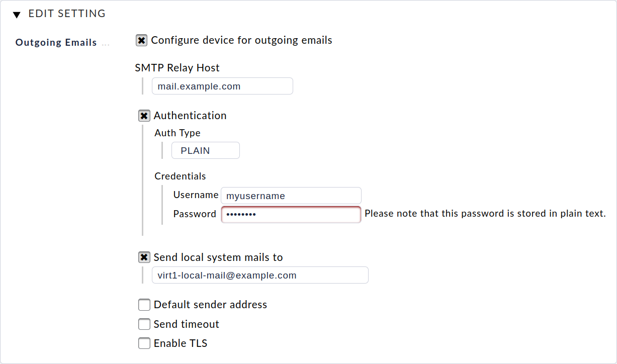Select the Password input field
The image size is (617, 364).
[x=291, y=214]
